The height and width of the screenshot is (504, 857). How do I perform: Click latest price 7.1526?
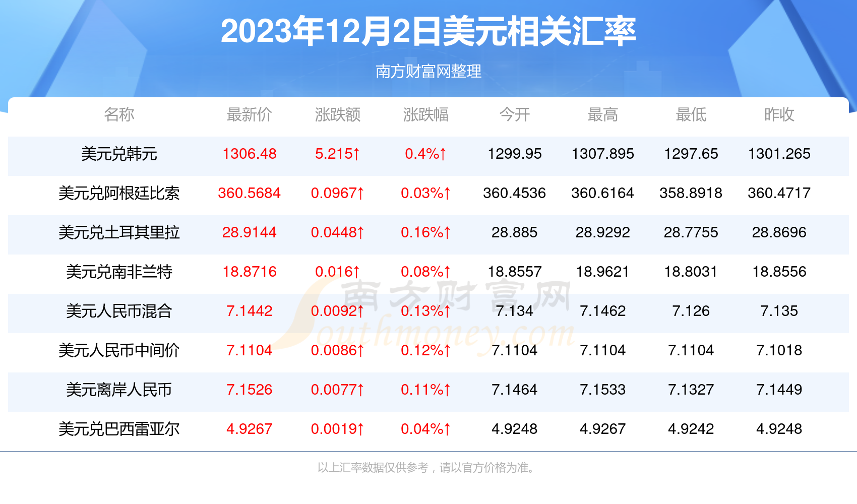(x=250, y=390)
